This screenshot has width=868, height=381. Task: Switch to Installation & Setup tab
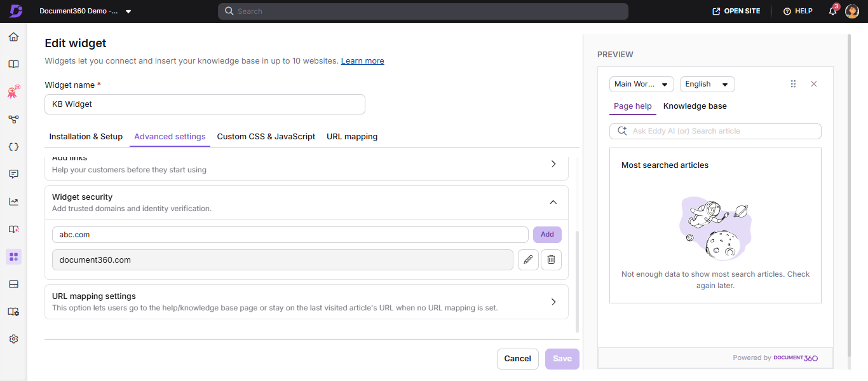coord(86,136)
